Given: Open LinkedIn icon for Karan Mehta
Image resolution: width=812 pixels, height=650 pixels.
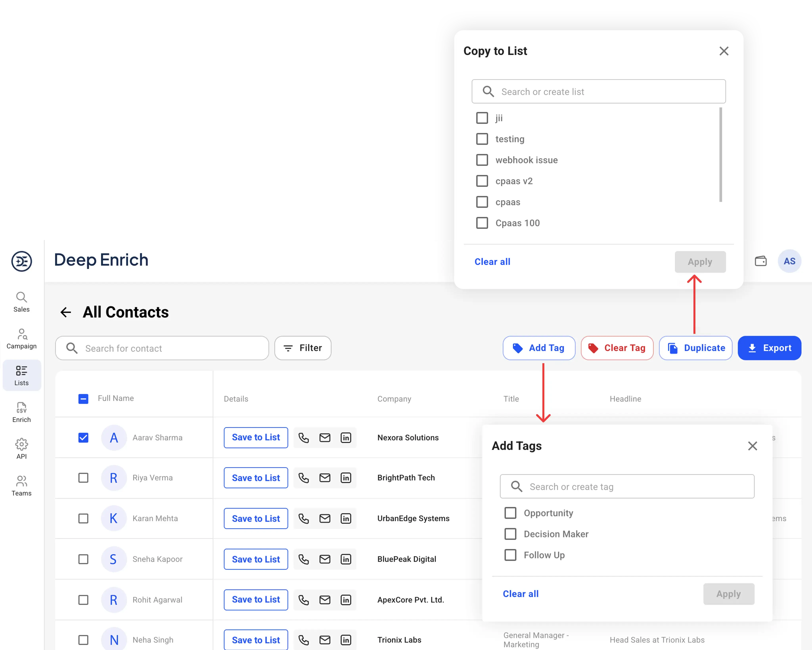Looking at the screenshot, I should (346, 518).
